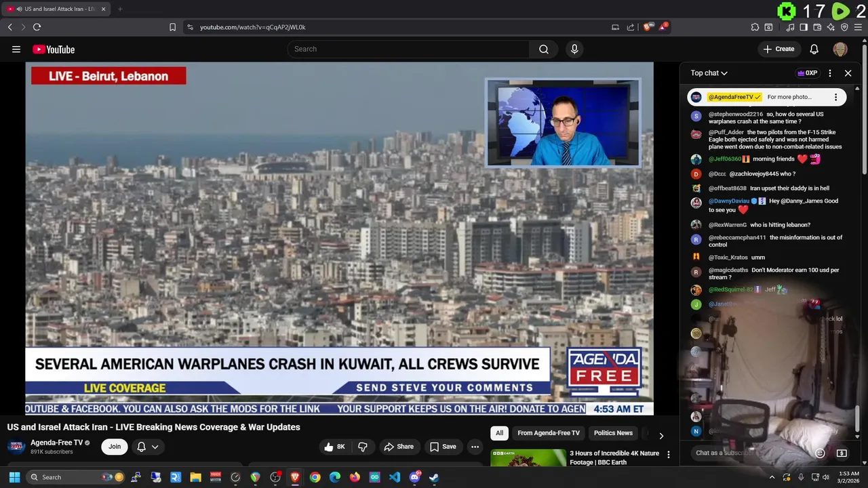Screen dimensions: 868x488
Task: Click the Windows taskbar search box
Action: click(76, 477)
